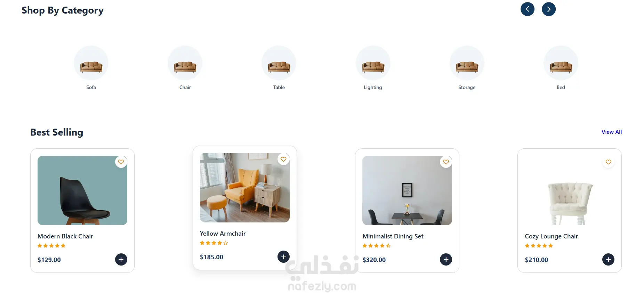Like the Cozy Lounge Chair heart
Viewport: 644px width, 293px height.
tap(608, 162)
